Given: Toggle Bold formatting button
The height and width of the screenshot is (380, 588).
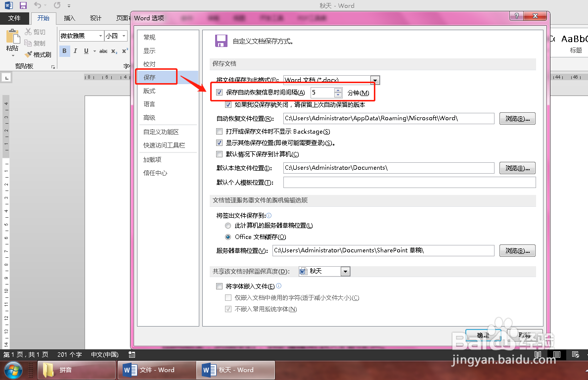Looking at the screenshot, I should 64,51.
